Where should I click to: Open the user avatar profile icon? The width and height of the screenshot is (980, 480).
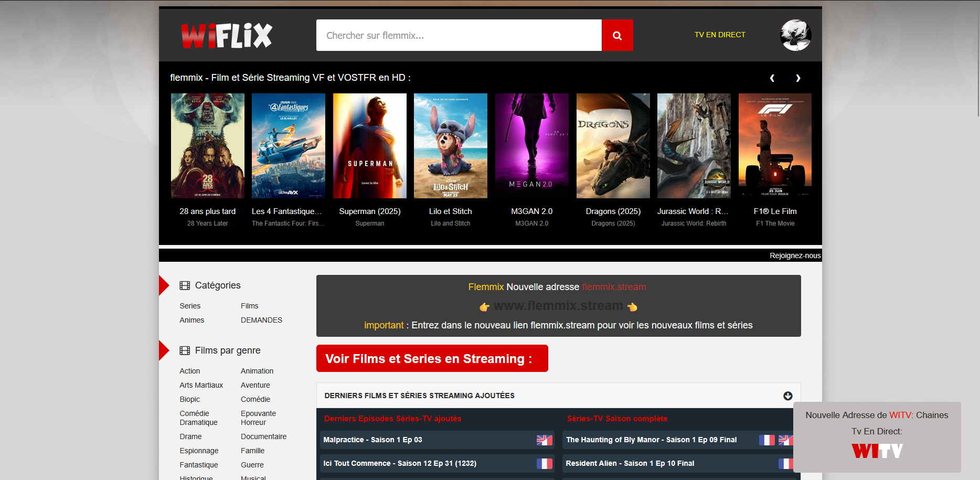pyautogui.click(x=795, y=35)
